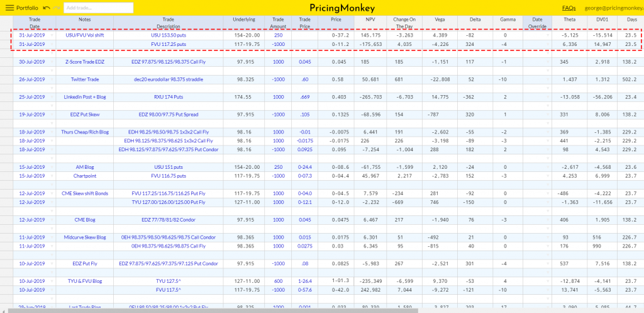Open trade date dropdown for USU 153.50 puts
Screen dimensions: 644x313
52,35
